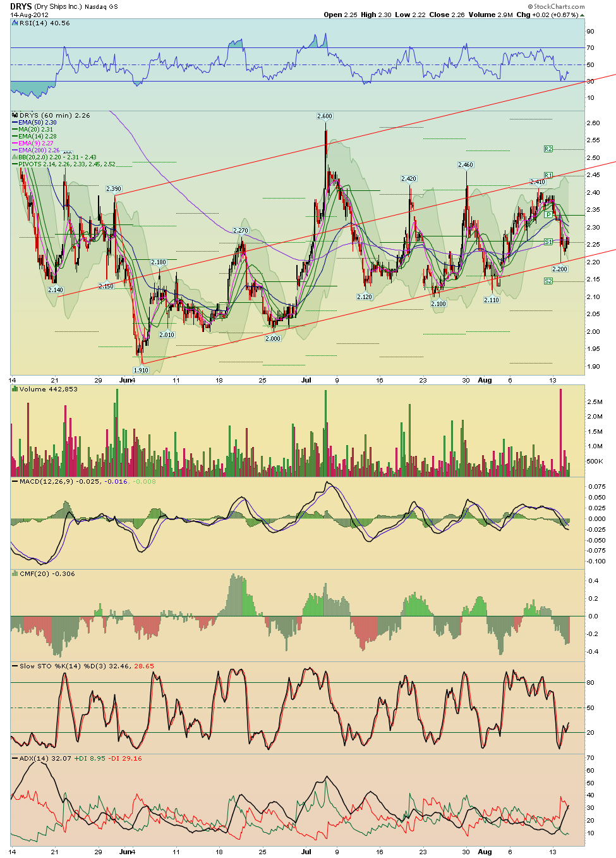
Task: Click the 2.120 low price label
Action: pos(365,297)
